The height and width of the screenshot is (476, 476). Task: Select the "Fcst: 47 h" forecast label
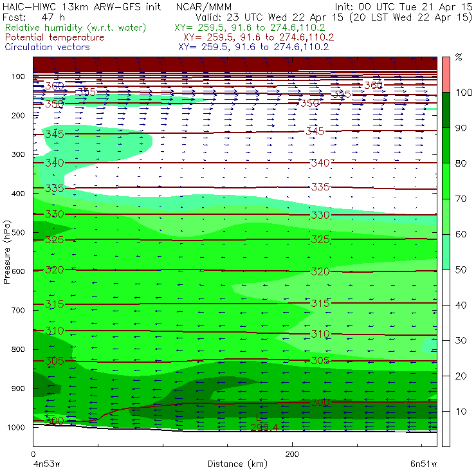coord(33,17)
